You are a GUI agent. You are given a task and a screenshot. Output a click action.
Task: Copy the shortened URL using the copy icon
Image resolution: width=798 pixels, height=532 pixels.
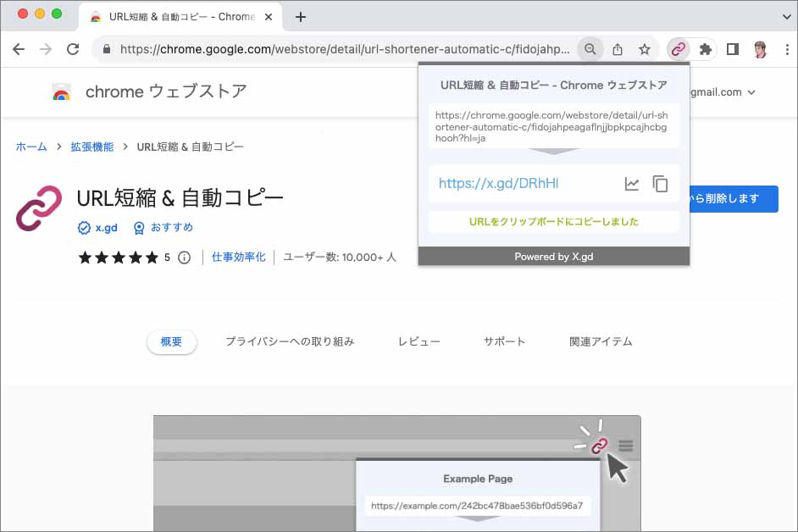click(x=661, y=183)
